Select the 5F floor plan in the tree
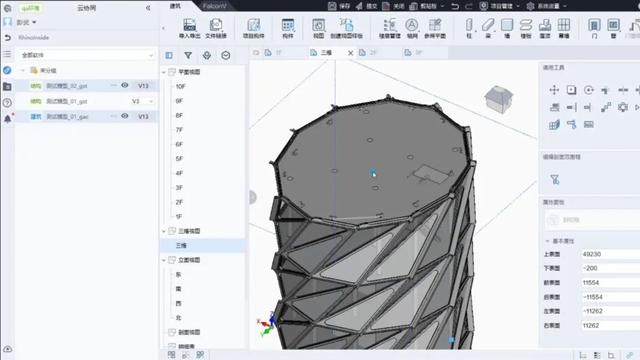 (x=179, y=158)
